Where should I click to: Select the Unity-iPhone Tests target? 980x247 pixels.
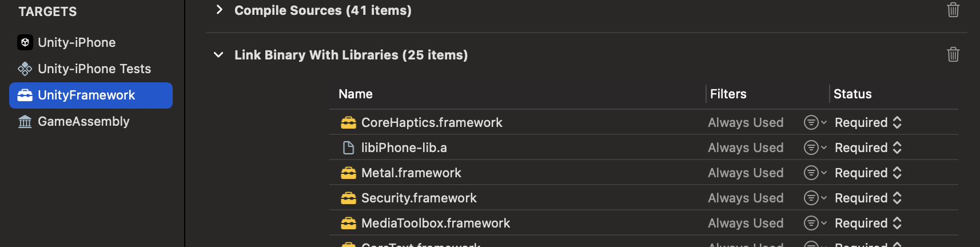click(x=94, y=69)
